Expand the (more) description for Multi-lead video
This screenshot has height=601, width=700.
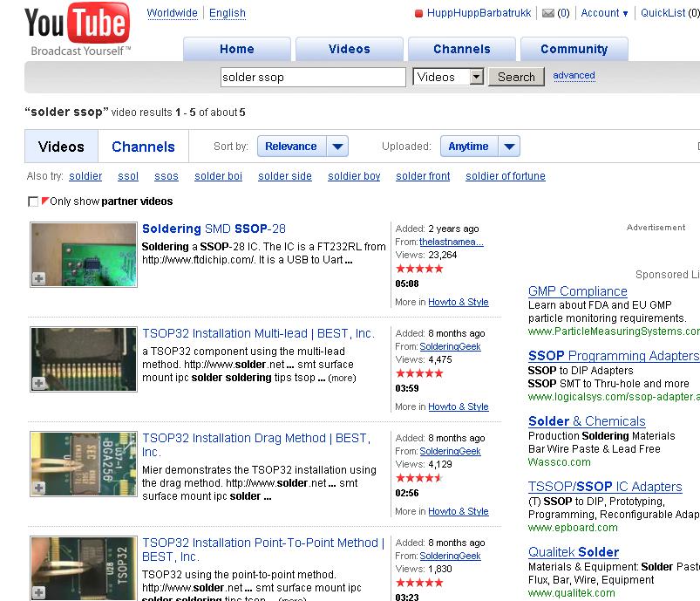pyautogui.click(x=342, y=378)
